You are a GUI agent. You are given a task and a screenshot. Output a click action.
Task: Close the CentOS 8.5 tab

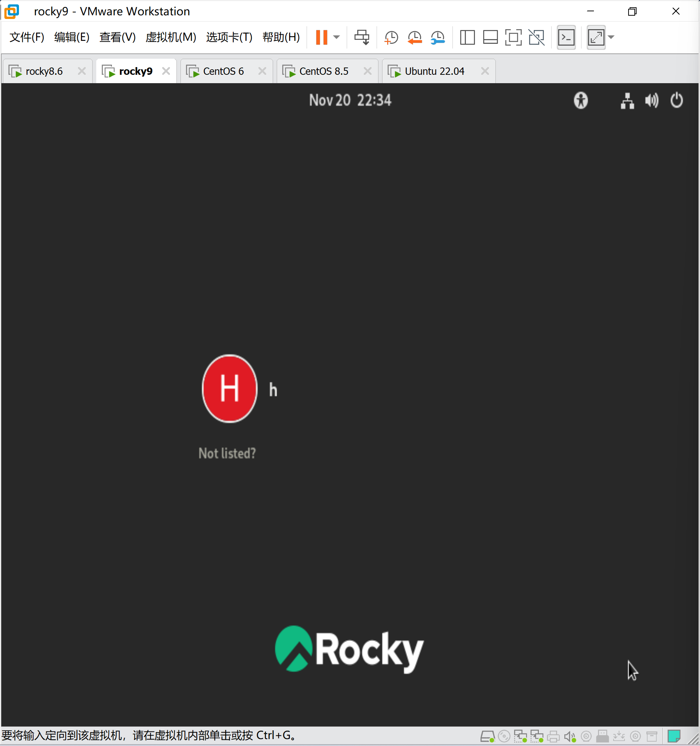367,71
